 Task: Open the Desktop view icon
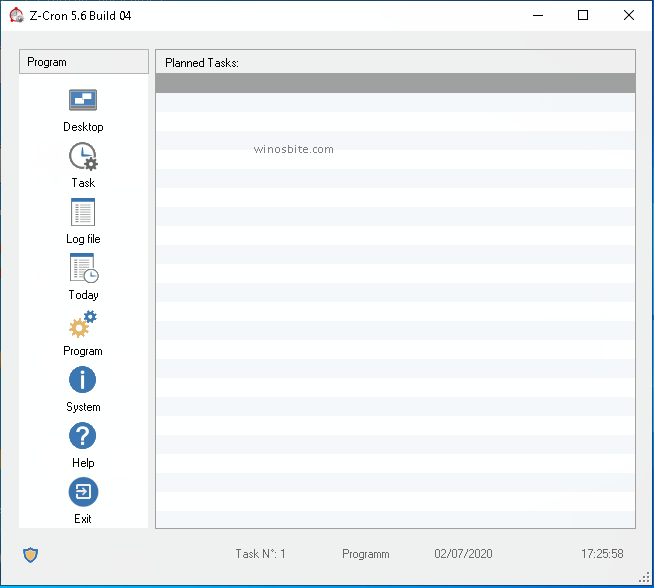tap(83, 100)
